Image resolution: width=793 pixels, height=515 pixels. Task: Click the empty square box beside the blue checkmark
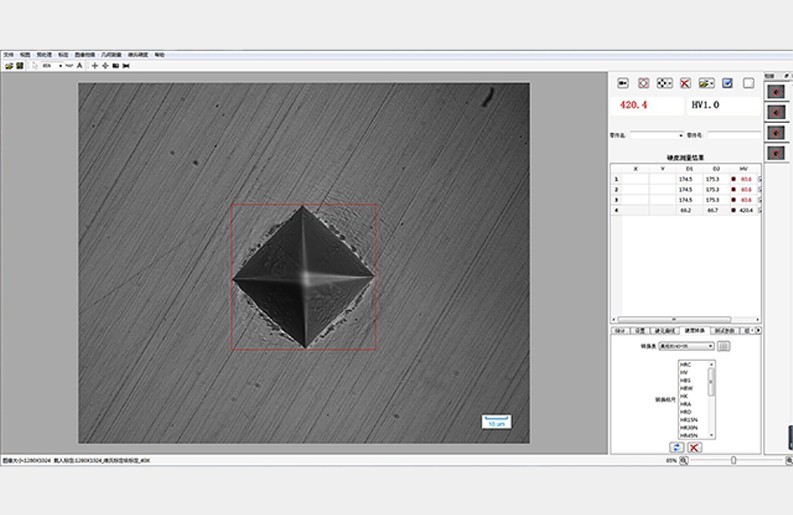click(748, 83)
